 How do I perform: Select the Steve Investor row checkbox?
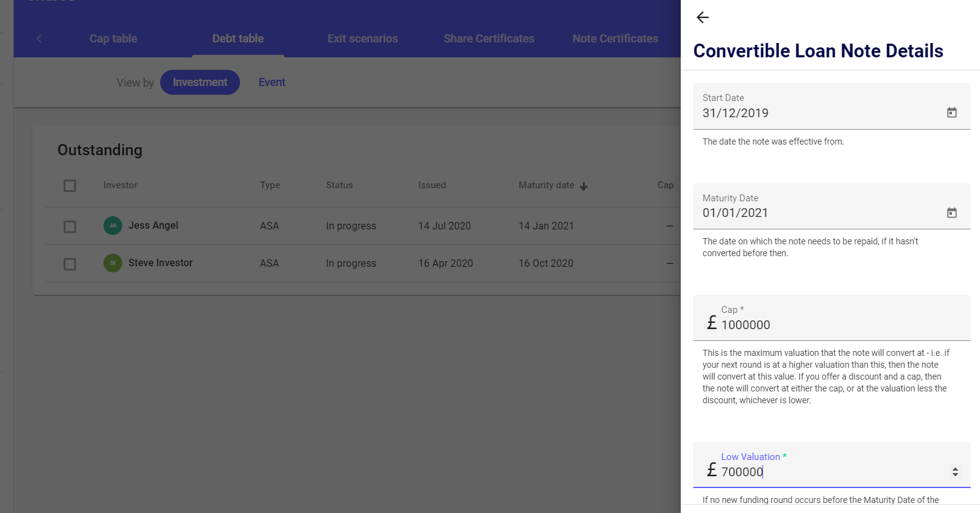tap(70, 264)
